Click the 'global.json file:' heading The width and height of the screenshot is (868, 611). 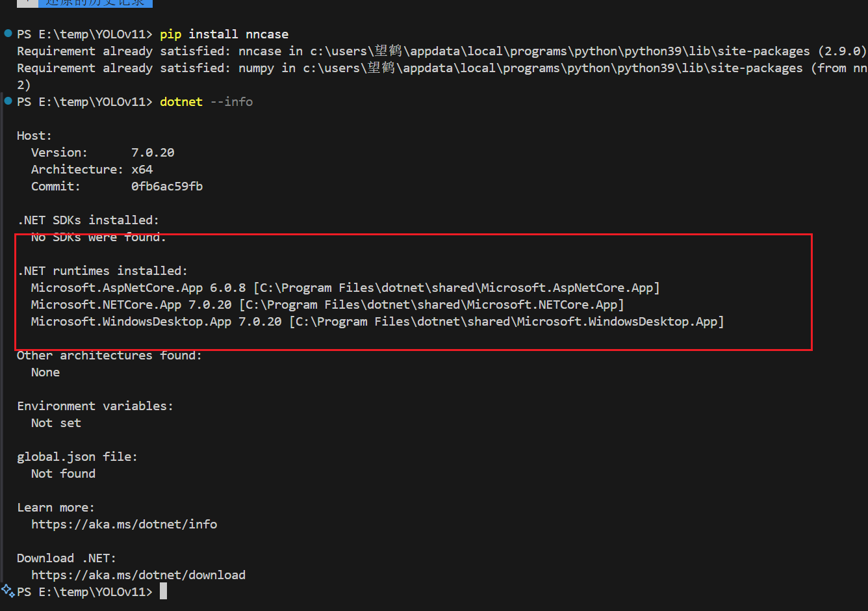(x=77, y=456)
